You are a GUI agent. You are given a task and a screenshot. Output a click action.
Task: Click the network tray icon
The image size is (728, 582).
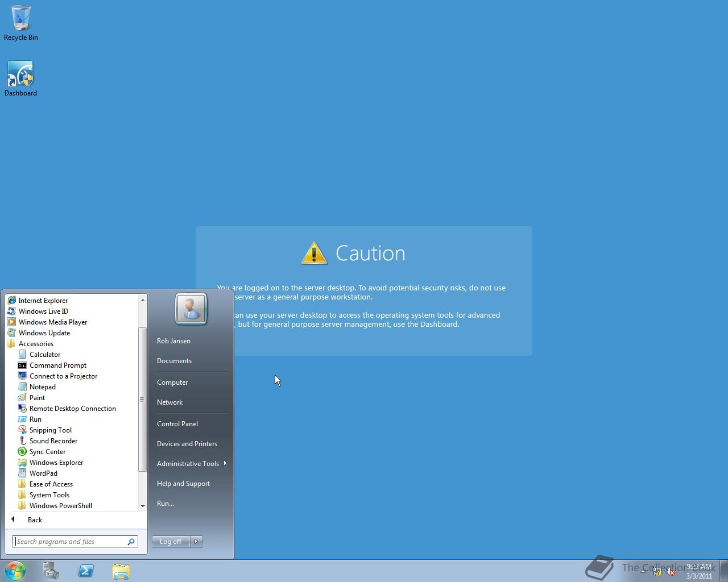pos(657,572)
